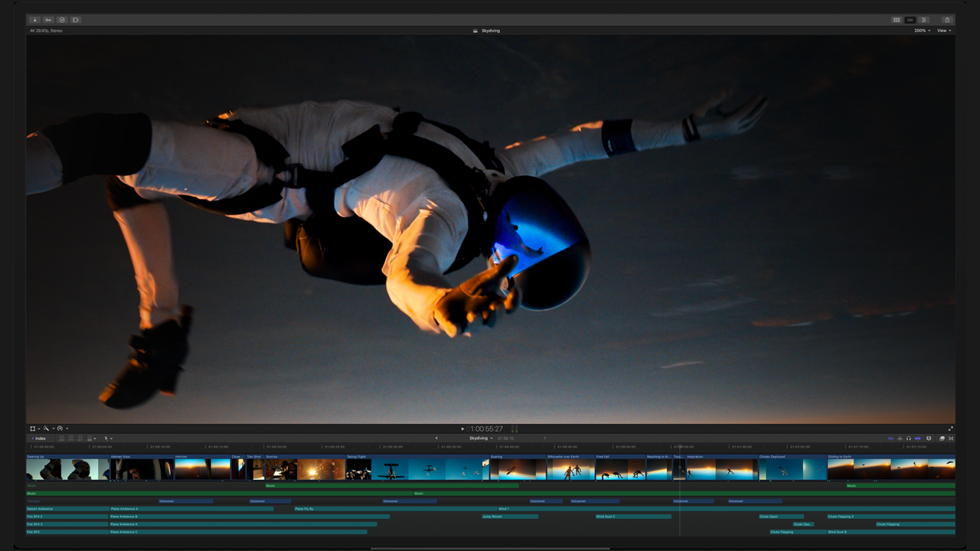Click the enhancement magic wand icon

pos(47,429)
